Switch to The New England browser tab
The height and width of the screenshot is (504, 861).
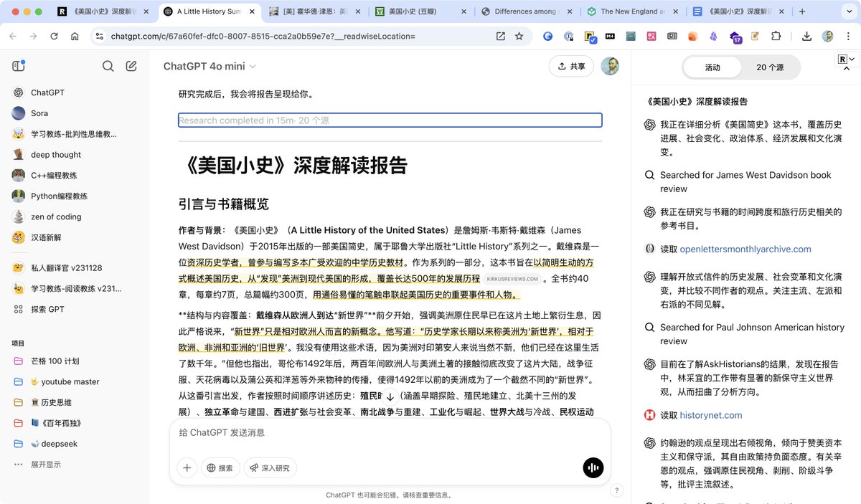633,11
